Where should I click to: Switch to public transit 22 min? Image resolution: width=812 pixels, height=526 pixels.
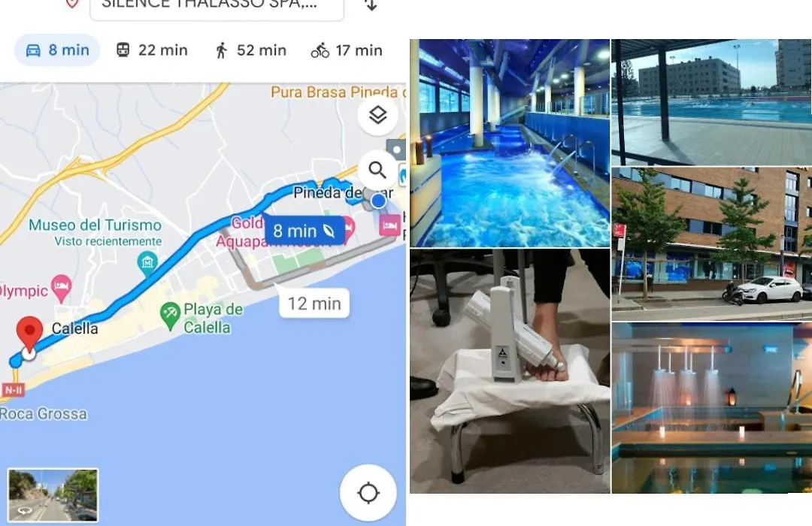coord(151,50)
